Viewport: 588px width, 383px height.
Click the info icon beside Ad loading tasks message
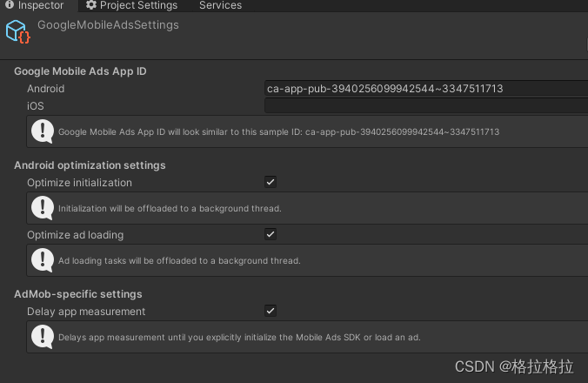click(x=43, y=260)
